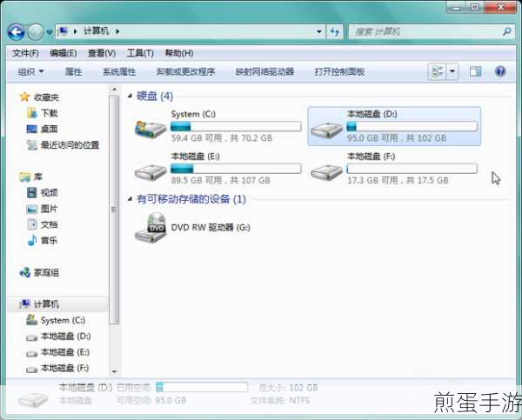
Task: Refresh the address bar location
Action: [x=335, y=32]
